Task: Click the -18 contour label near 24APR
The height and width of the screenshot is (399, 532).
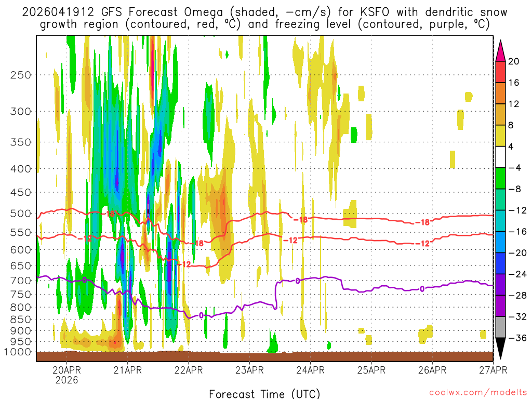Action: (x=301, y=220)
